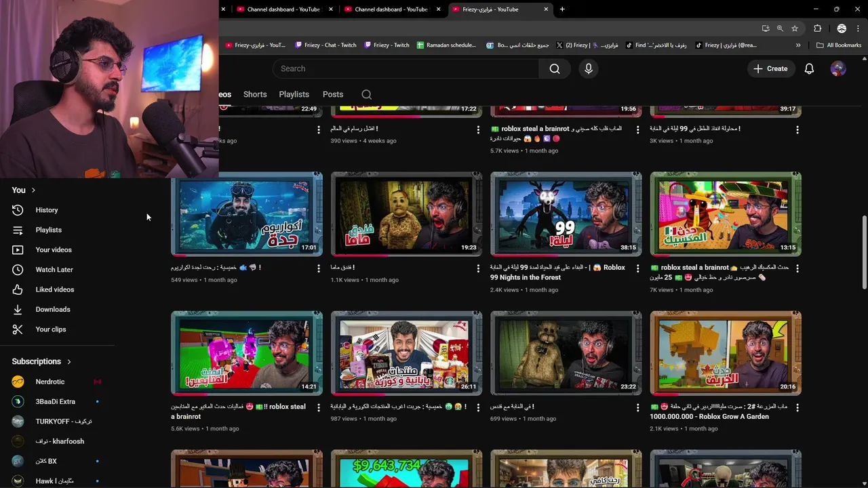Open options menu for Roblox Grow A Garden video
Viewport: 868px width, 488px height.
797,407
